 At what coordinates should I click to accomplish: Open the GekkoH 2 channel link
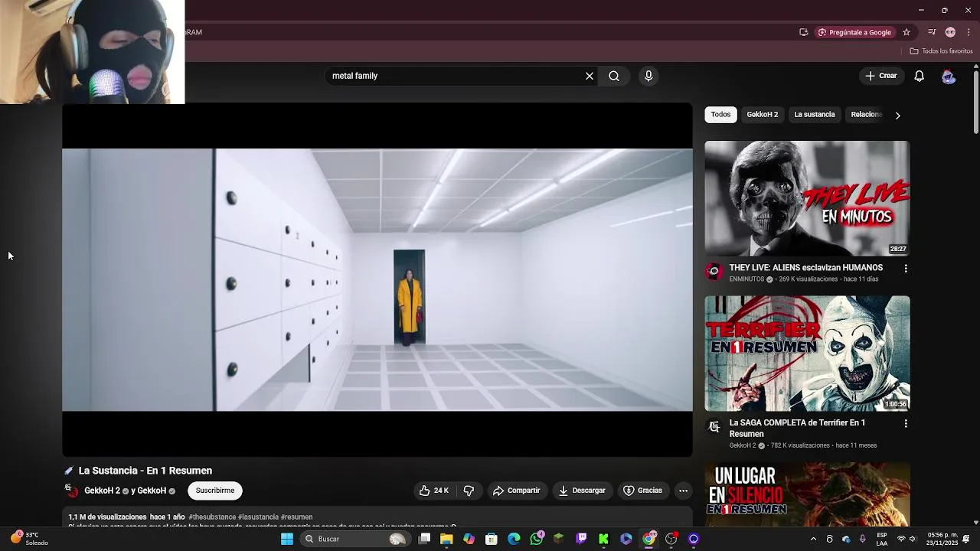pos(102,491)
